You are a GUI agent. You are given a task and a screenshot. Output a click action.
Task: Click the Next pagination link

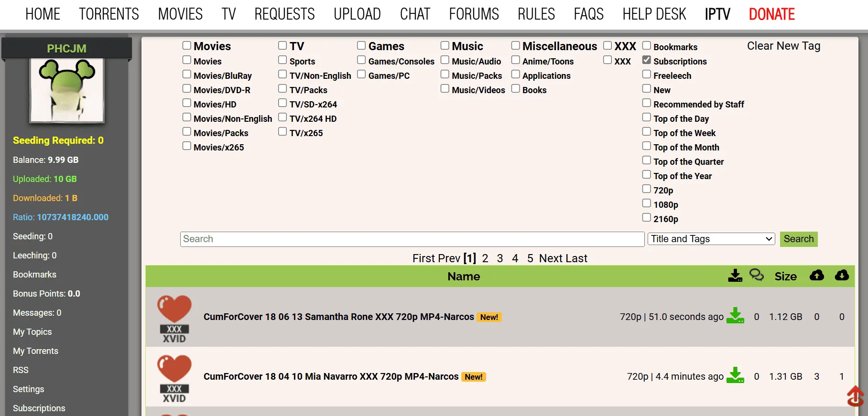click(x=551, y=258)
